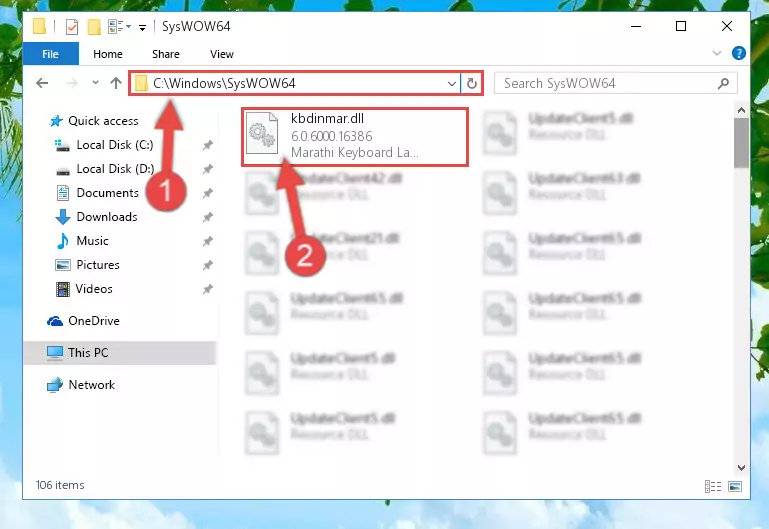This screenshot has height=529, width=769.
Task: Click the 106 items status text
Action: click(60, 485)
